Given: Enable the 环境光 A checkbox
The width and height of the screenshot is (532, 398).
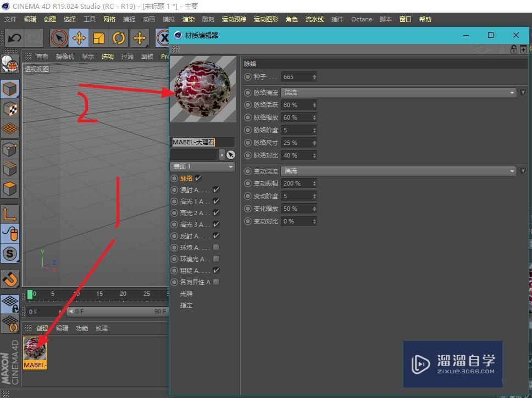Looking at the screenshot, I should click(x=216, y=259).
